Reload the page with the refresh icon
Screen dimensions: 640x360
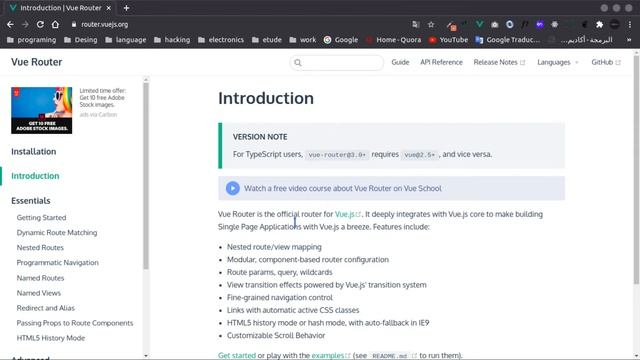pos(40,24)
